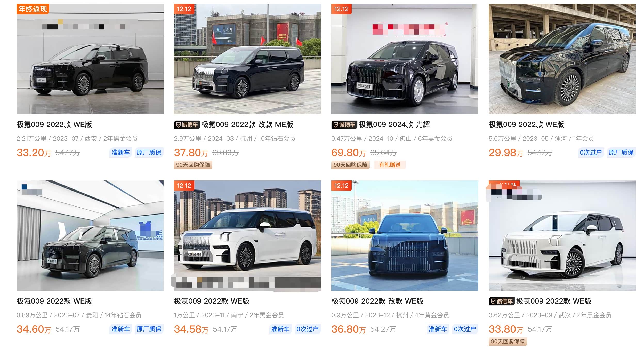The width and height of the screenshot is (644, 349).
Task: Open 极氪009 2022款 改款 WE版 title
Action: tap(377, 301)
